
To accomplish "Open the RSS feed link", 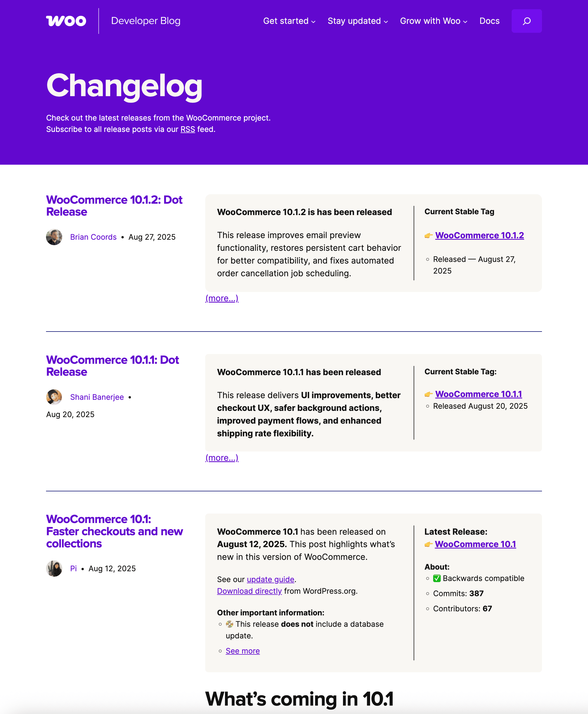I will pyautogui.click(x=188, y=129).
